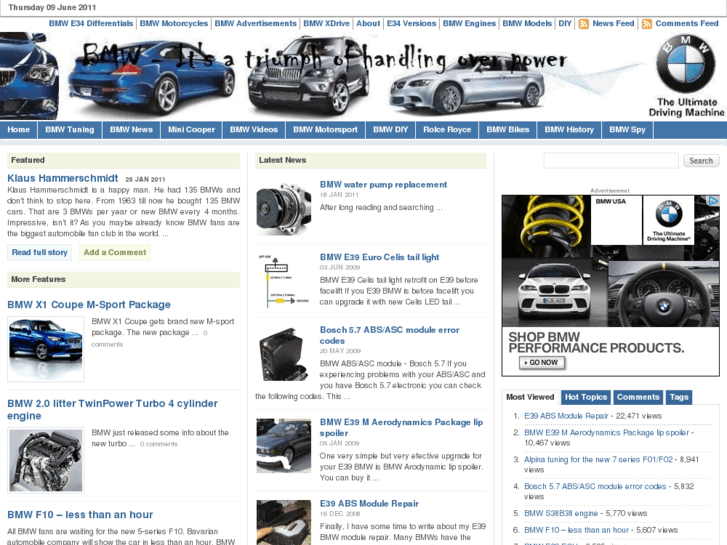The width and height of the screenshot is (727, 545).
Task: Select Home in navigation bar
Action: click(x=19, y=130)
